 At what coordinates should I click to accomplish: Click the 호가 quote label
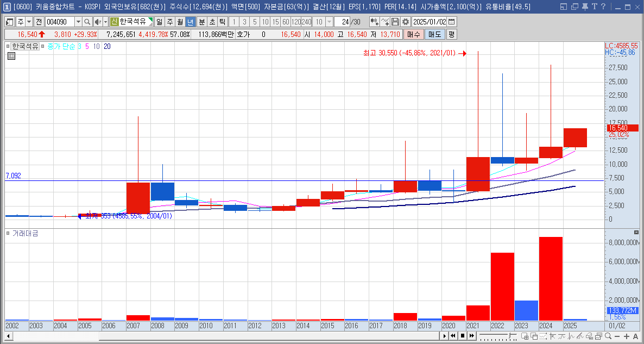[244, 35]
